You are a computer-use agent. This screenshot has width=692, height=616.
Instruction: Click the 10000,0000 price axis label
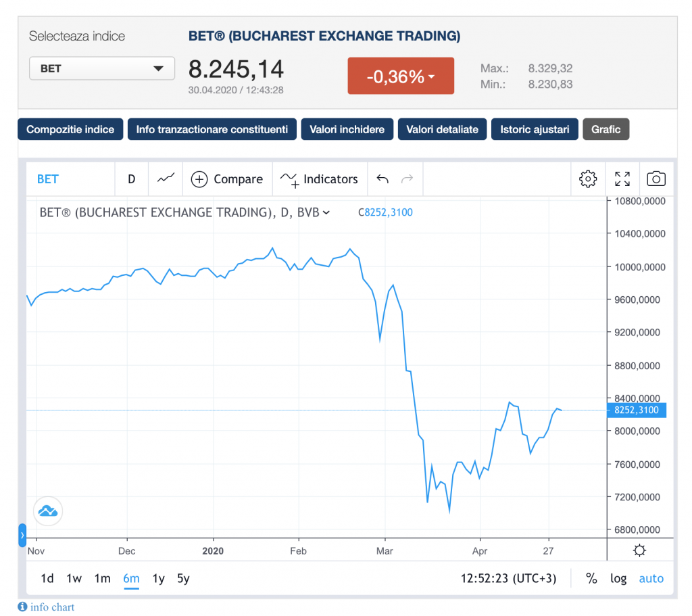click(x=640, y=267)
